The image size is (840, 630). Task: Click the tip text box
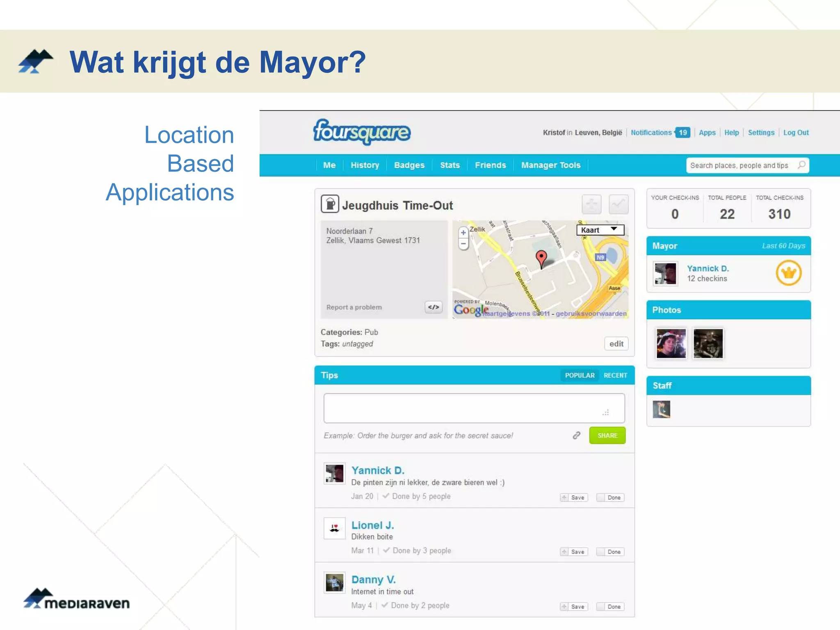[x=474, y=408]
